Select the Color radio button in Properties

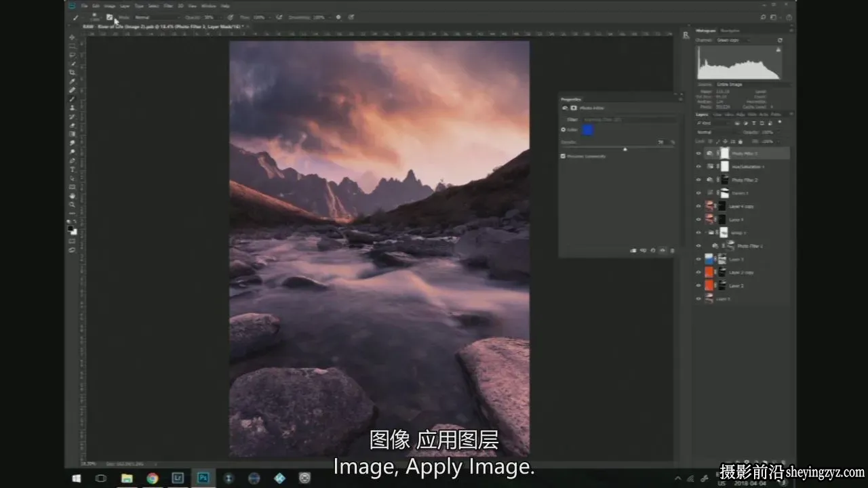point(563,129)
